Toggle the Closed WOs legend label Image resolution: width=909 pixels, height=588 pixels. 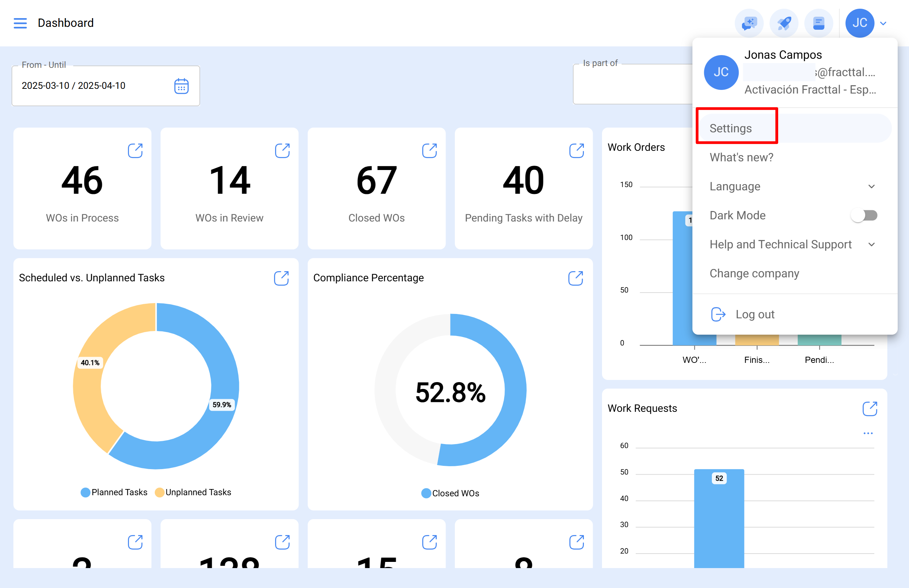pyautogui.click(x=450, y=493)
